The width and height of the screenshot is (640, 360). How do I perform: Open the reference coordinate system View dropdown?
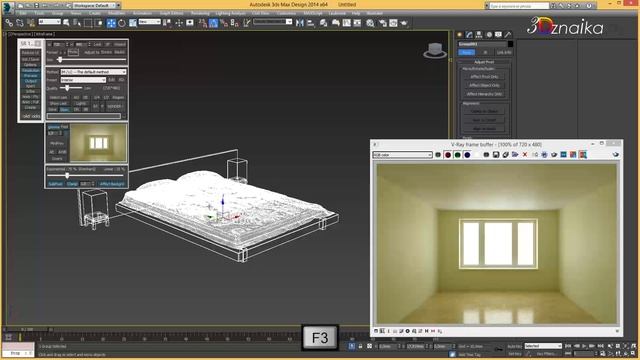pos(149,22)
